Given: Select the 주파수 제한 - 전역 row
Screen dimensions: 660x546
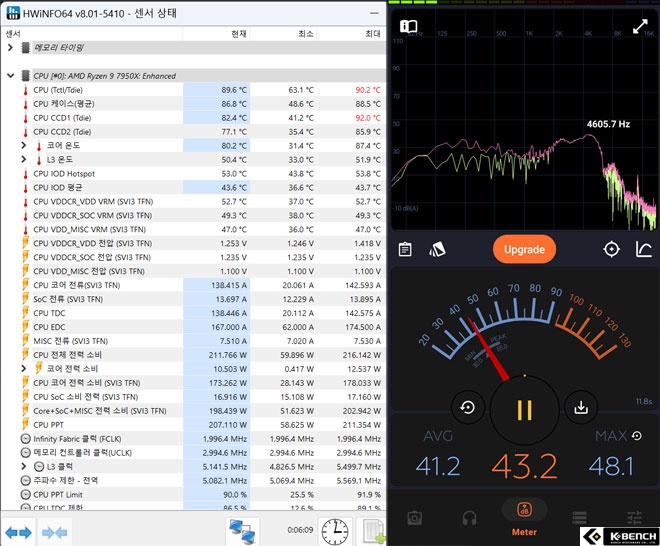Looking at the screenshot, I should tap(193, 480).
